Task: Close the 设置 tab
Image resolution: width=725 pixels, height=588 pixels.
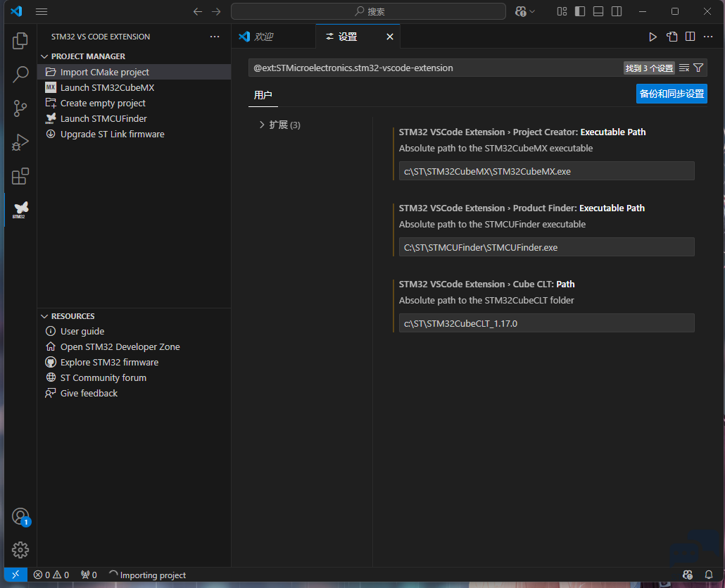Action: tap(390, 37)
